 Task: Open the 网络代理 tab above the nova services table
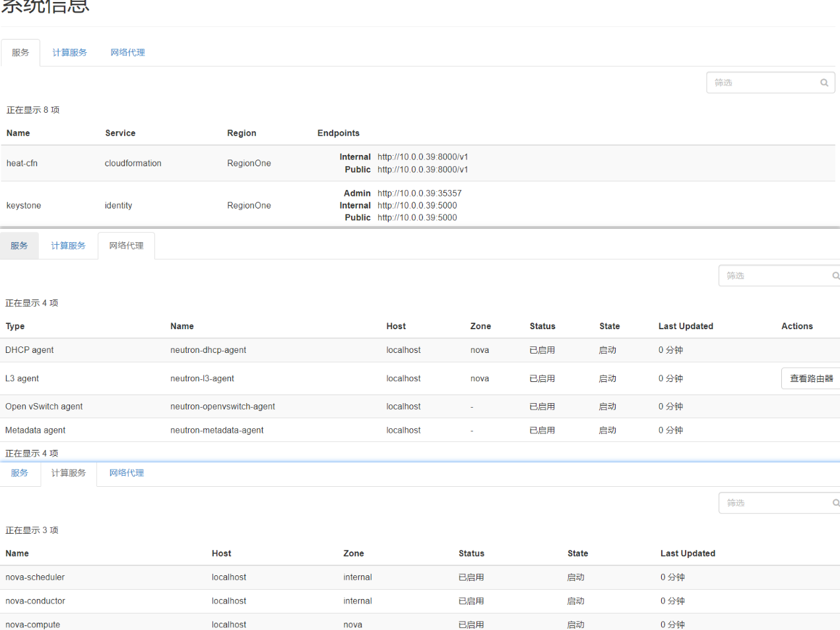point(126,473)
